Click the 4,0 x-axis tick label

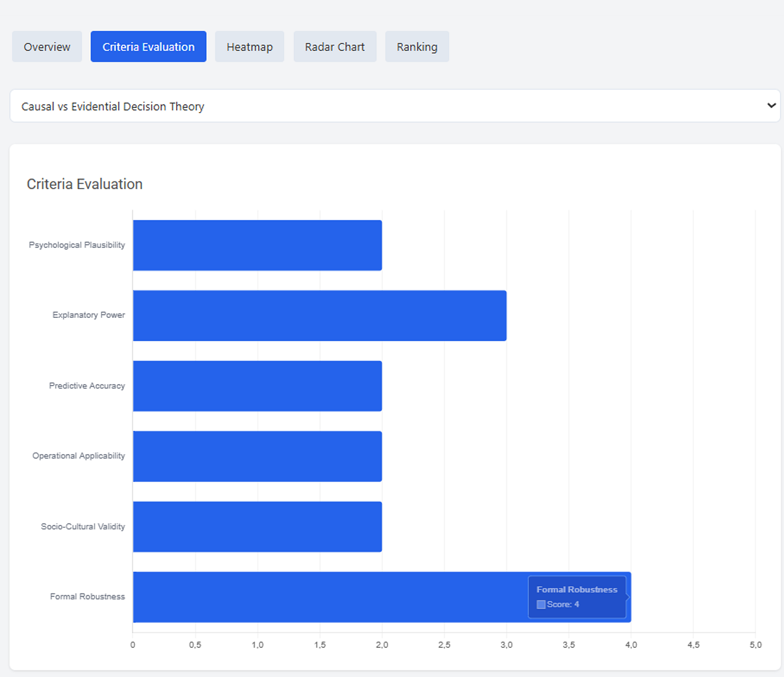631,645
